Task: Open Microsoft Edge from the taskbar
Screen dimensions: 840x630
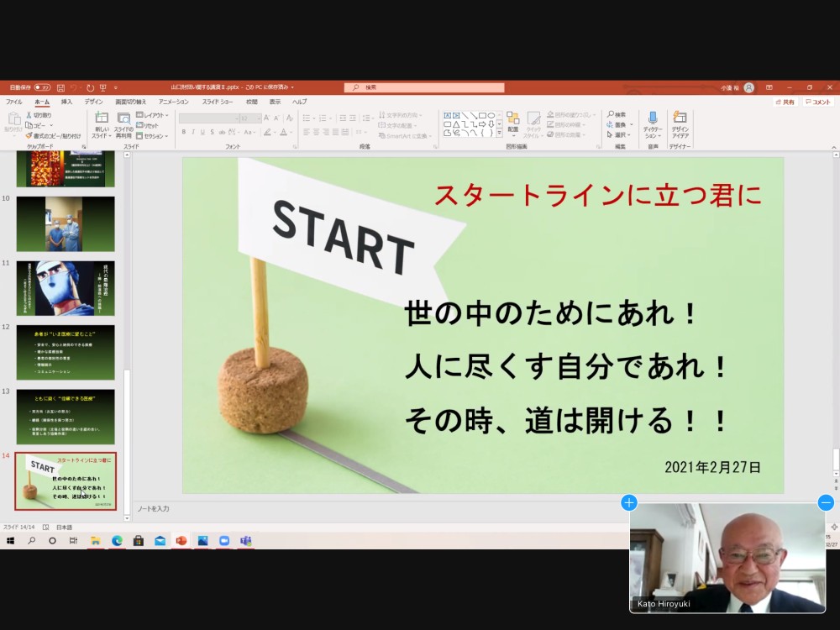Action: [117, 540]
